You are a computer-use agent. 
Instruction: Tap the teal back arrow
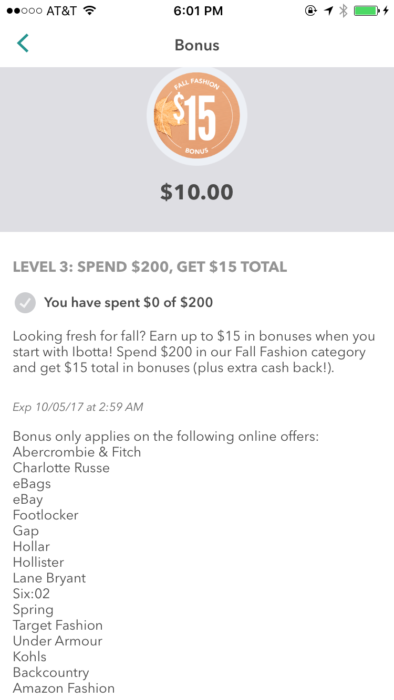tap(23, 43)
